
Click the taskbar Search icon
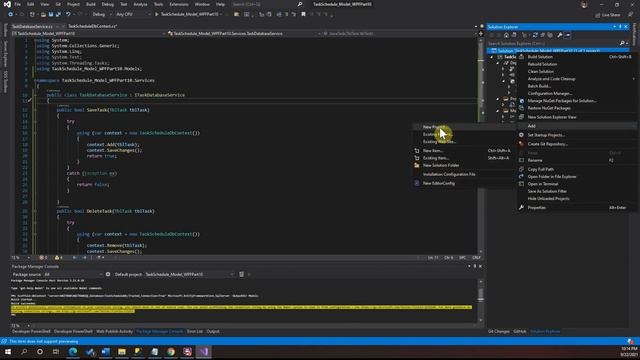click(24, 351)
